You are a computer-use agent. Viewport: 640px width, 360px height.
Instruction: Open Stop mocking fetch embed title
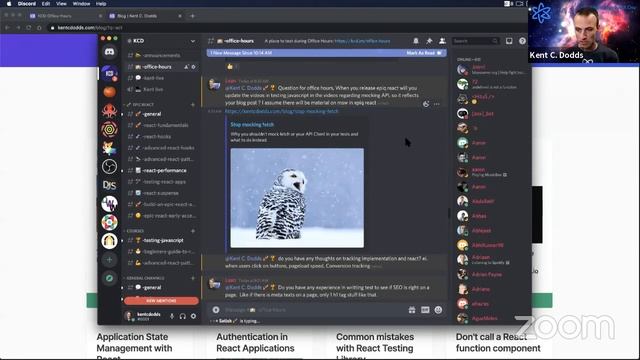coord(252,124)
